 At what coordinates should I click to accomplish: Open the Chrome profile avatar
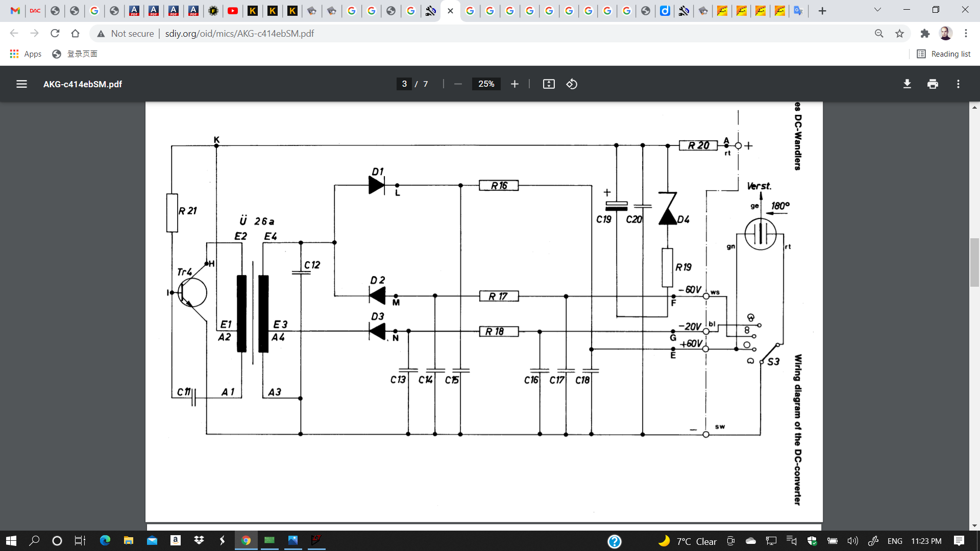pyautogui.click(x=945, y=33)
